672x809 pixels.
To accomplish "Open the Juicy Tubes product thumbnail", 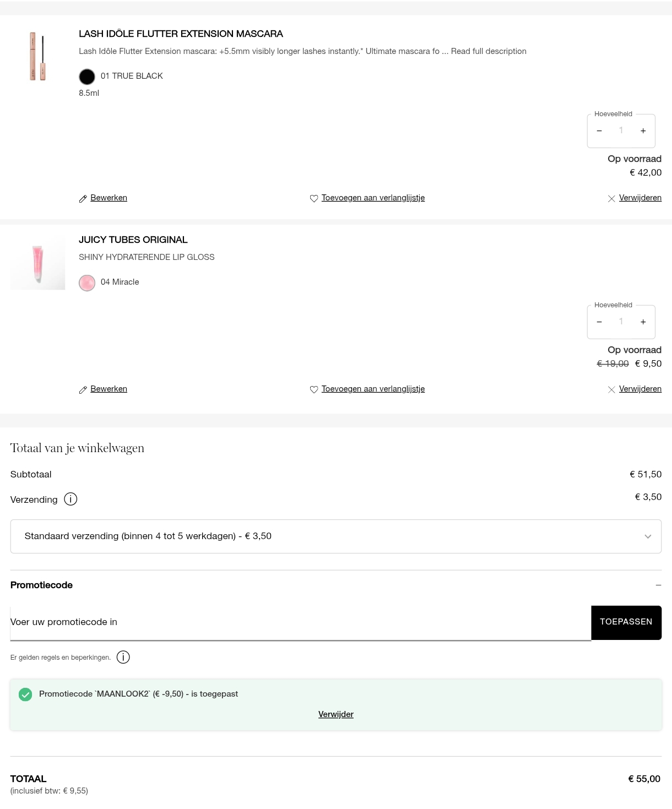I will click(37, 264).
